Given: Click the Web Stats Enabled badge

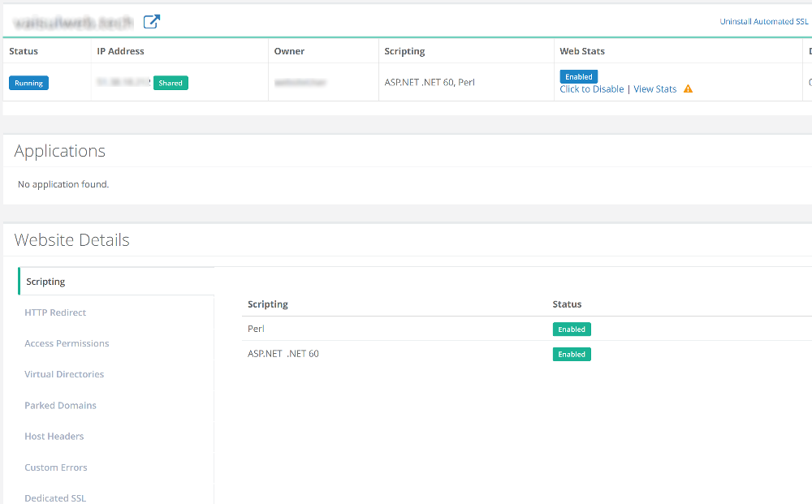Looking at the screenshot, I should tap(578, 77).
